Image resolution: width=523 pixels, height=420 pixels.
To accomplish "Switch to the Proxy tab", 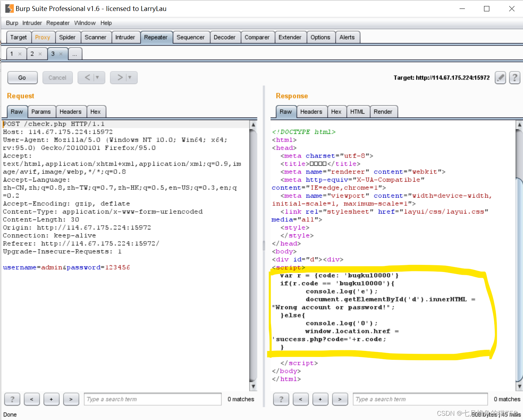I will 43,37.
